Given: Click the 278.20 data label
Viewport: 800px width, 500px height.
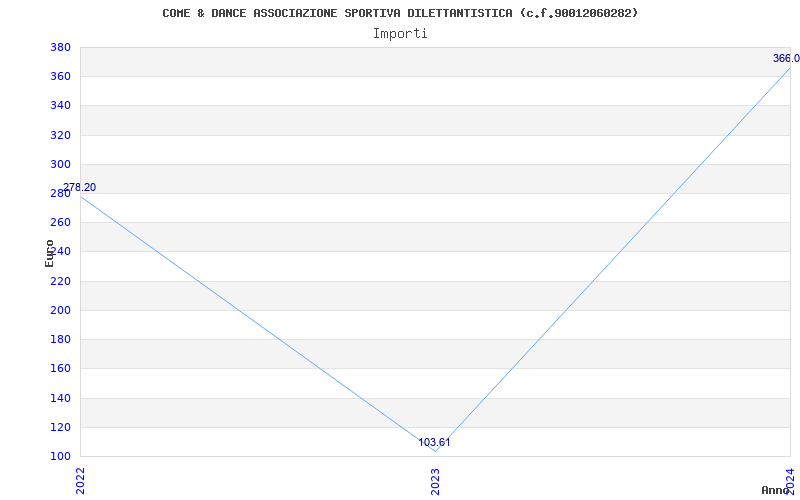Looking at the screenshot, I should pos(80,187).
